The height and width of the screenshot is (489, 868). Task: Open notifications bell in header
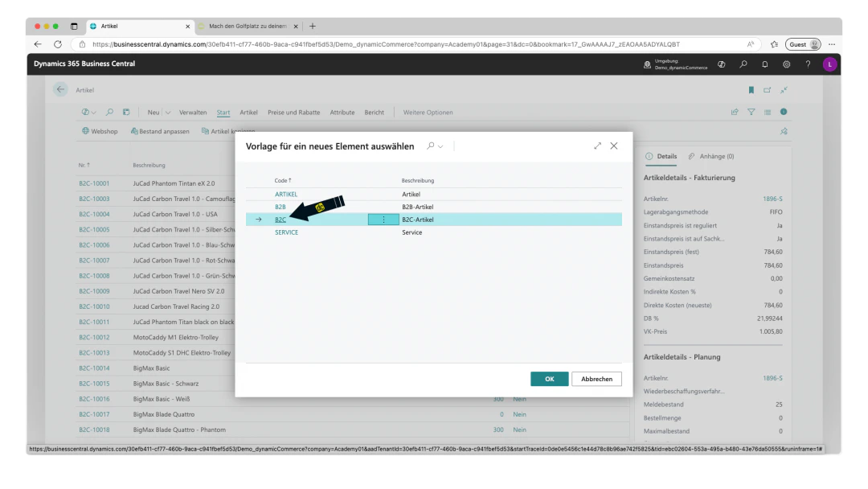(764, 64)
